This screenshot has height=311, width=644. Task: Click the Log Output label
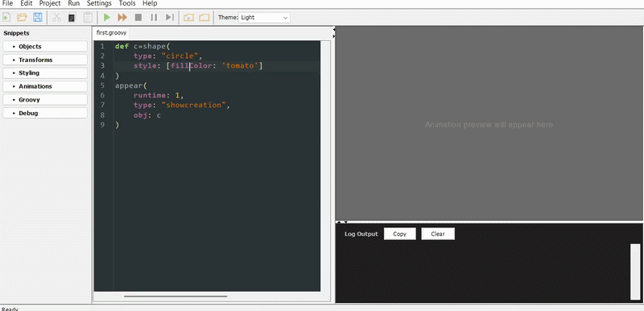pos(361,234)
